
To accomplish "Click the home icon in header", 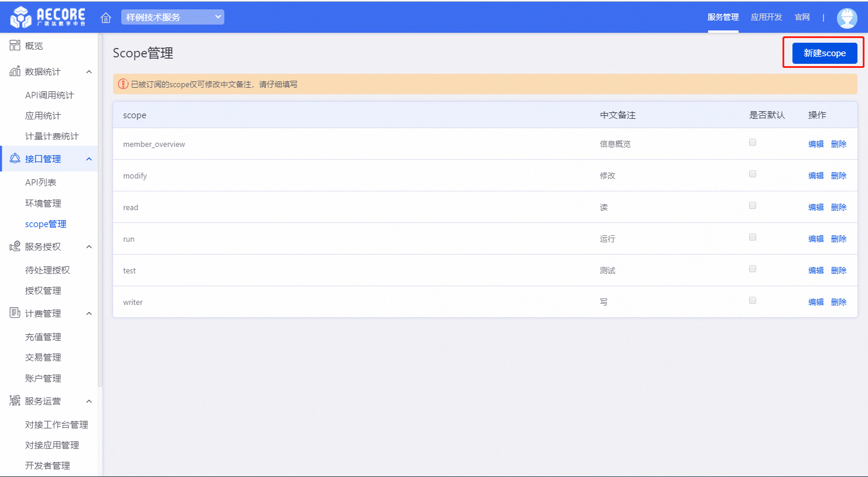I will tap(106, 18).
